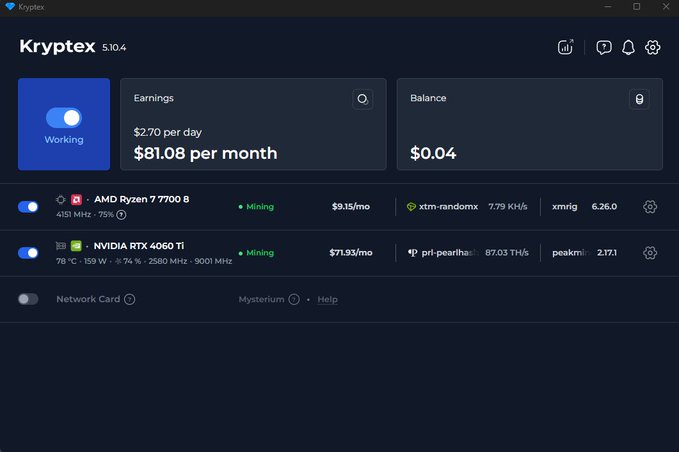
Task: Click the 78 °C temperature reading
Action: pyautogui.click(x=66, y=261)
